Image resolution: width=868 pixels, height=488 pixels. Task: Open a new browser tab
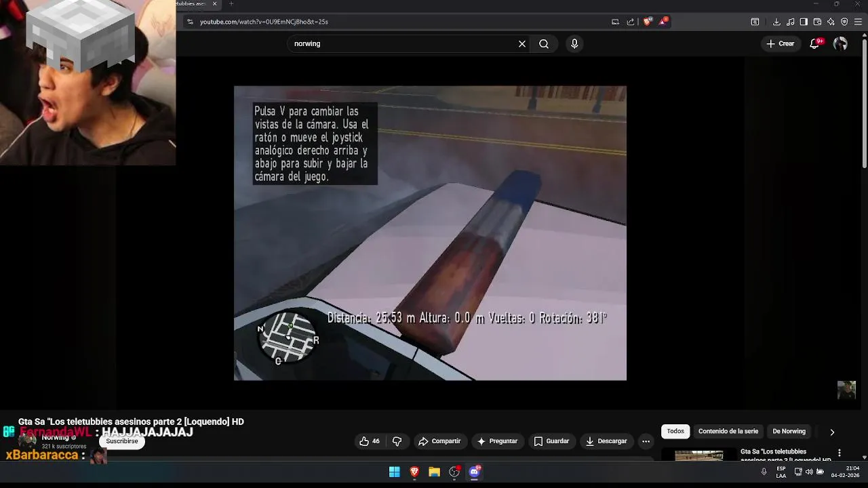(x=231, y=4)
